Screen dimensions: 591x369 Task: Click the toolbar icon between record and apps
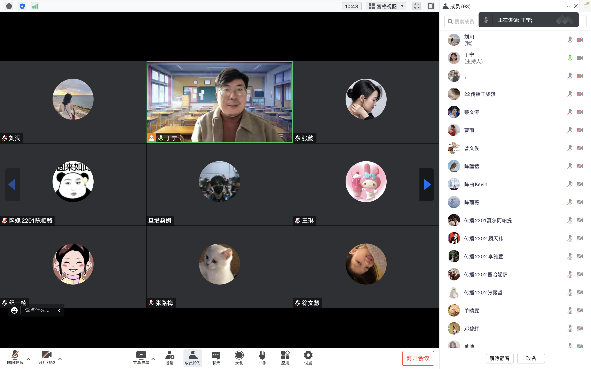click(x=262, y=357)
